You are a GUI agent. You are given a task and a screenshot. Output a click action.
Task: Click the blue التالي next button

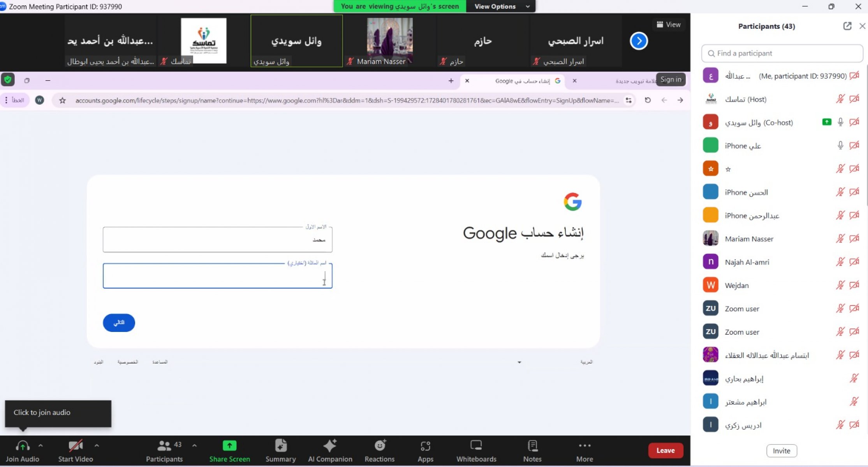coord(119,323)
